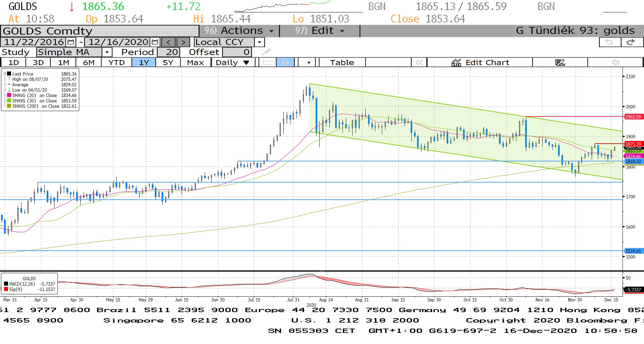Select the candlestick chart type icon

tap(285, 62)
